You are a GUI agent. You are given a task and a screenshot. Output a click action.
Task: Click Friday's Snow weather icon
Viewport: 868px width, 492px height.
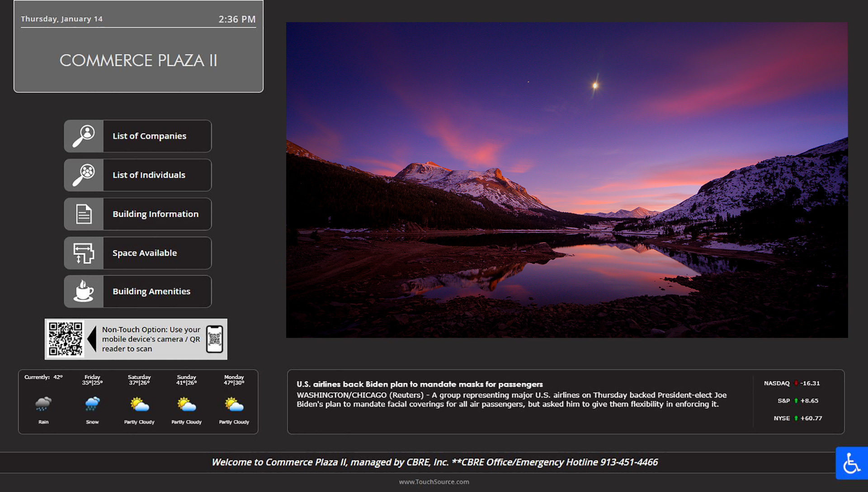tap(92, 403)
